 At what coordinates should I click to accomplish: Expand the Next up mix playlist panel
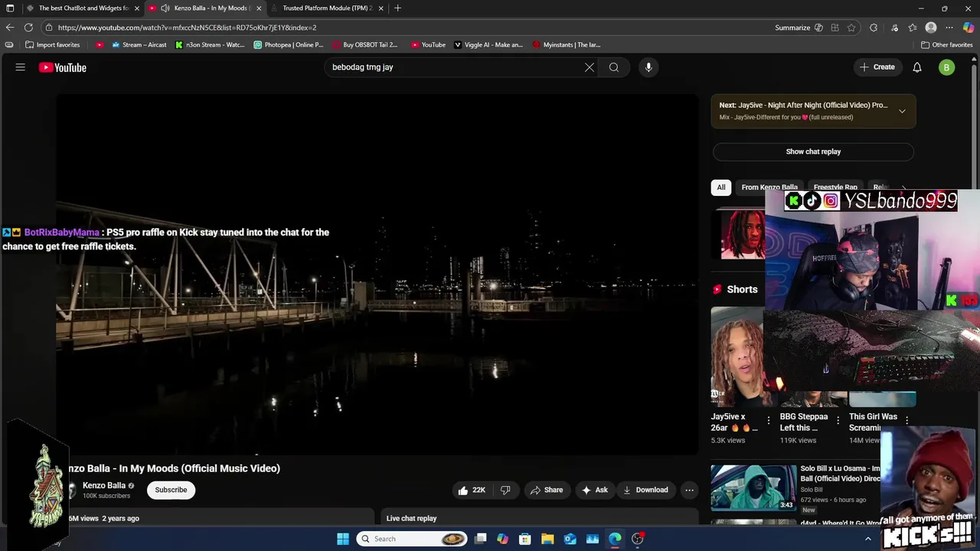pos(902,111)
